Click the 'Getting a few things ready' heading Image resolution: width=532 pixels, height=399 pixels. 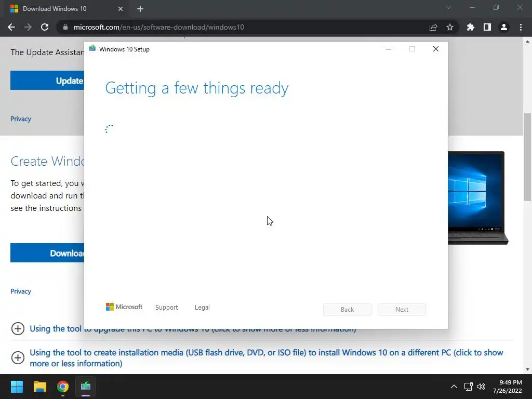(x=197, y=88)
